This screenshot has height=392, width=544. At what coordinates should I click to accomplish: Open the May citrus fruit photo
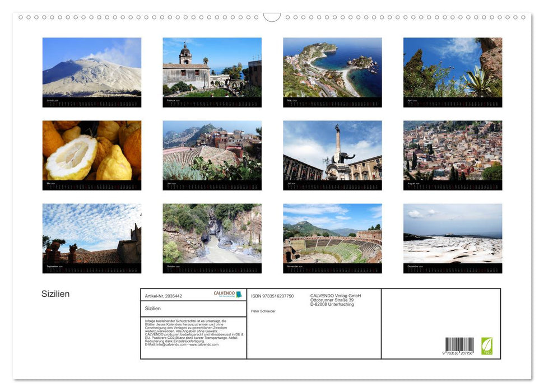92,151
